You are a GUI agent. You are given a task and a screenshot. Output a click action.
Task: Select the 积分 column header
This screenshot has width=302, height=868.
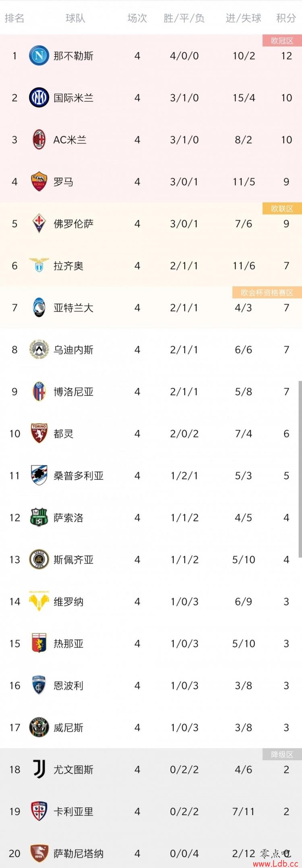286,18
